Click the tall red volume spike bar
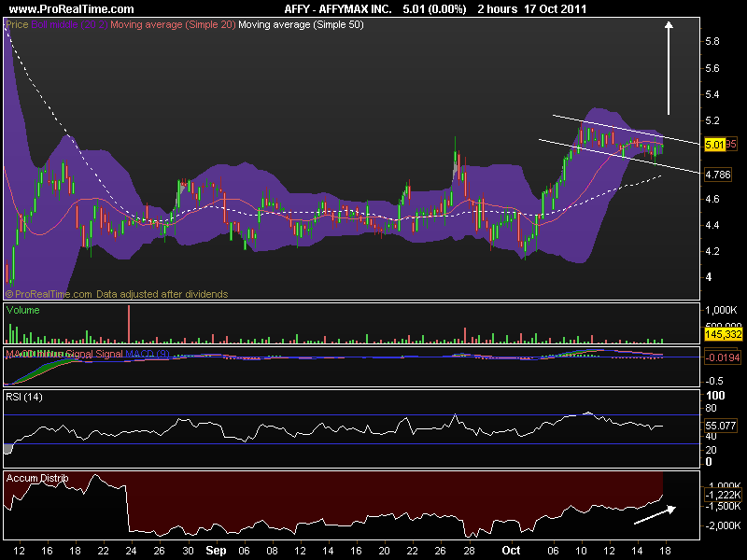 [x=129, y=324]
